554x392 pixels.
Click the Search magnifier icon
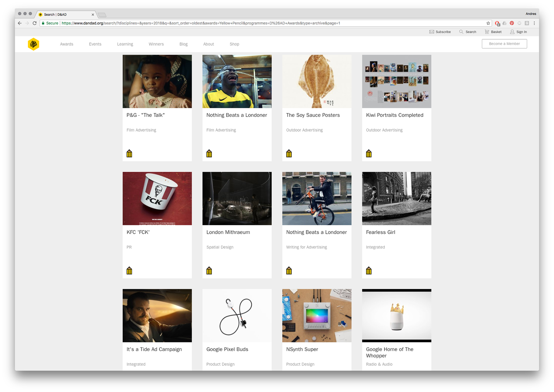461,32
